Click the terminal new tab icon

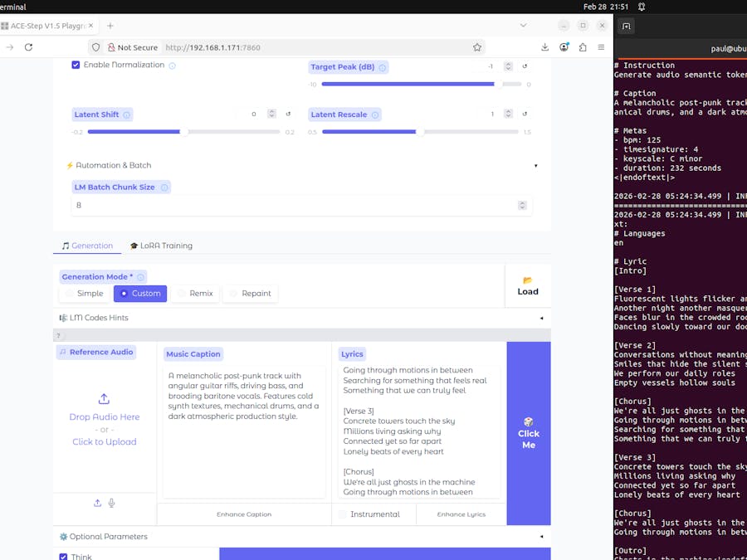point(627,27)
